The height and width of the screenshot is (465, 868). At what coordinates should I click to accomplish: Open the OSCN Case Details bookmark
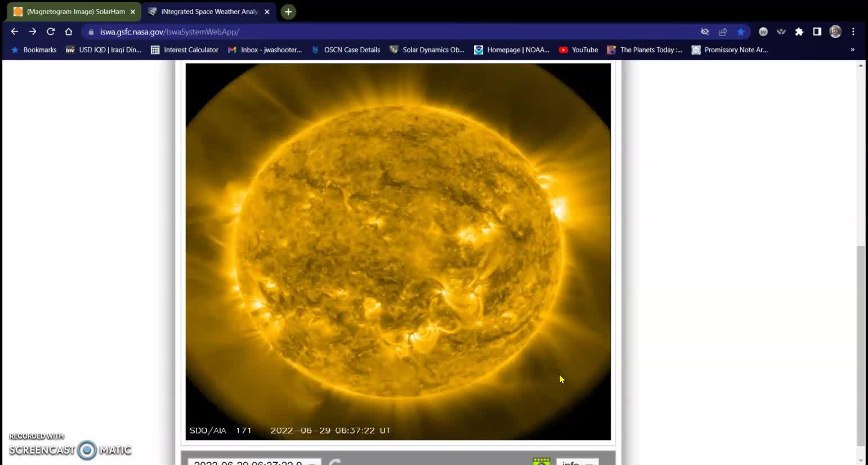346,50
